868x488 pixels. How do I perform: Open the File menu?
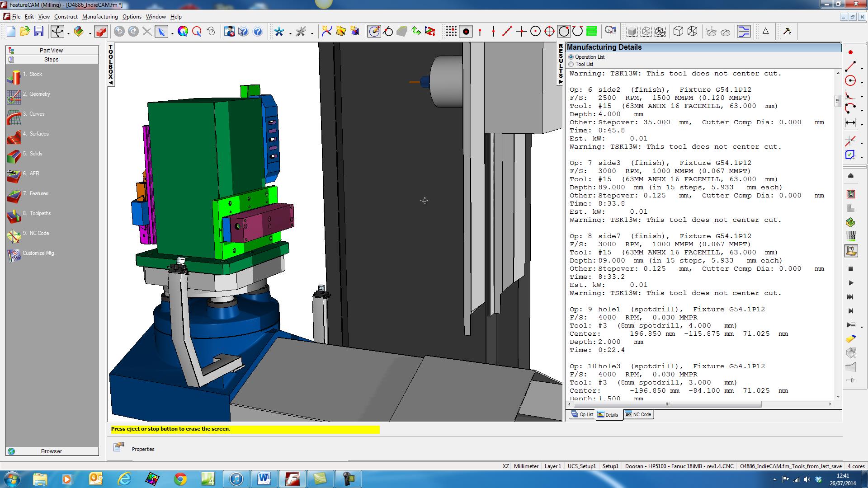tap(16, 17)
